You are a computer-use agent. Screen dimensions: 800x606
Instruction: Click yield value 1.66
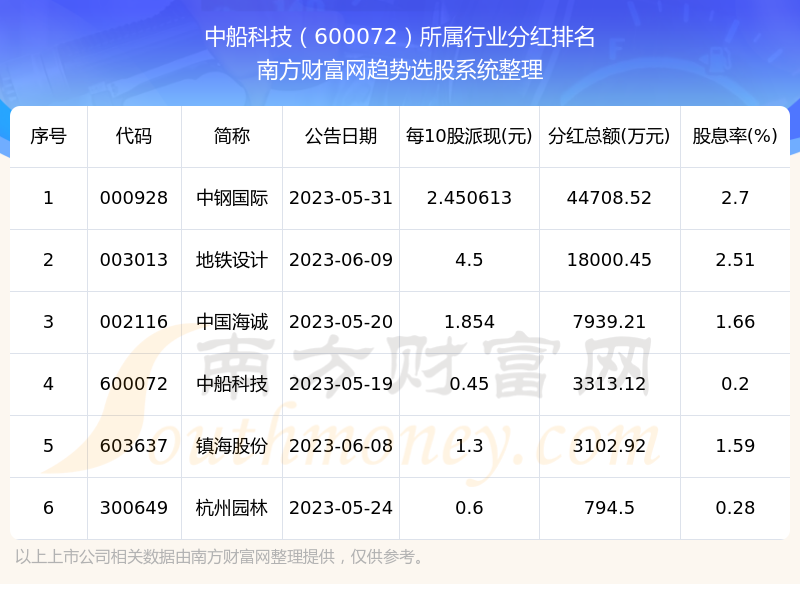coord(735,322)
